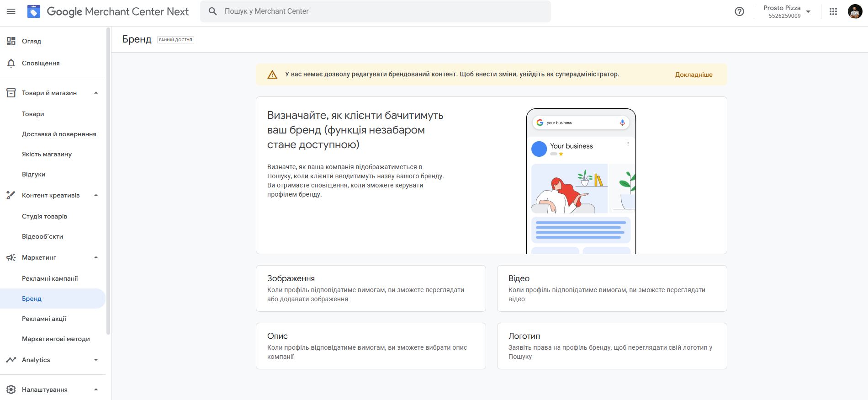Open the Зображення card
The width and height of the screenshot is (868, 400).
coord(371,288)
